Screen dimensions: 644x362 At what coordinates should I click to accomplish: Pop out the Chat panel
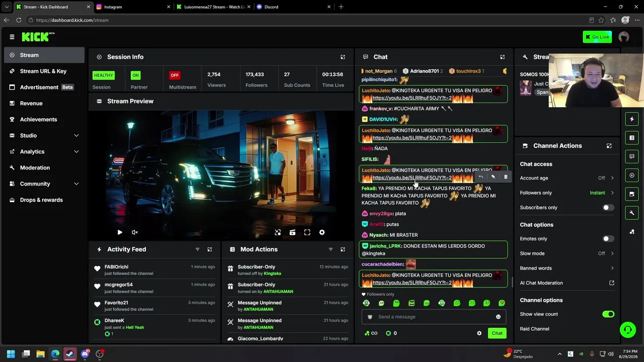point(502,57)
